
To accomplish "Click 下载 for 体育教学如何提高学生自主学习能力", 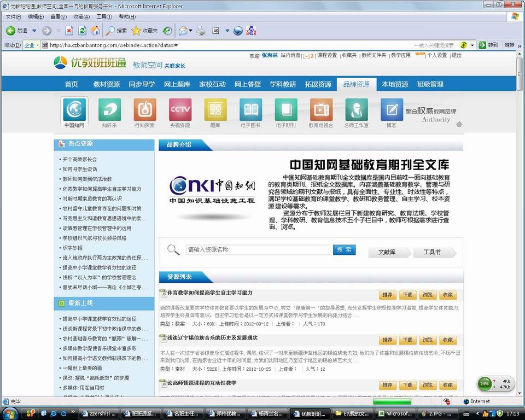I will [x=407, y=295].
